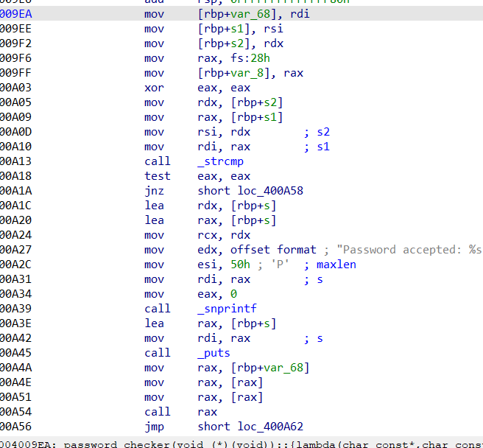The height and width of the screenshot is (448, 483).
Task: Click the 00A09 address
Action: pos(15,117)
